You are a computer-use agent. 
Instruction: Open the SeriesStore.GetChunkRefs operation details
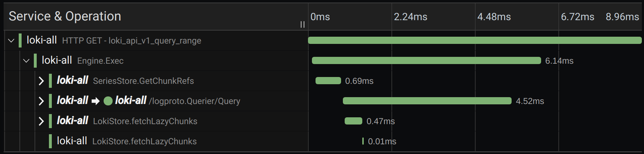pyautogui.click(x=143, y=81)
